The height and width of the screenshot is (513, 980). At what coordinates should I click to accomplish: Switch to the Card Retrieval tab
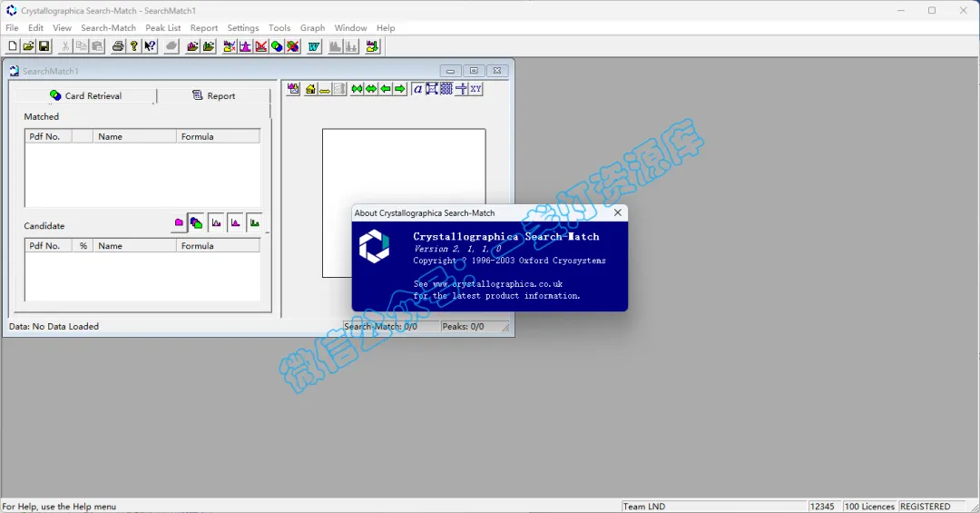tap(85, 95)
